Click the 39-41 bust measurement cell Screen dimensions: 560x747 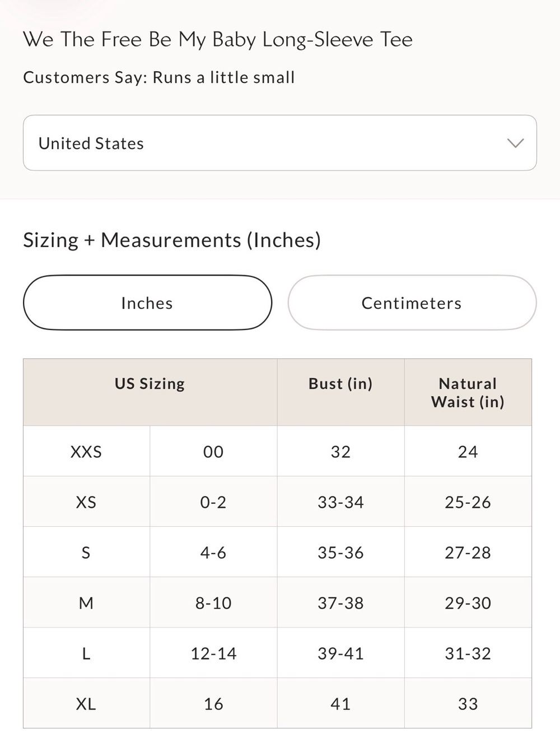(x=340, y=653)
